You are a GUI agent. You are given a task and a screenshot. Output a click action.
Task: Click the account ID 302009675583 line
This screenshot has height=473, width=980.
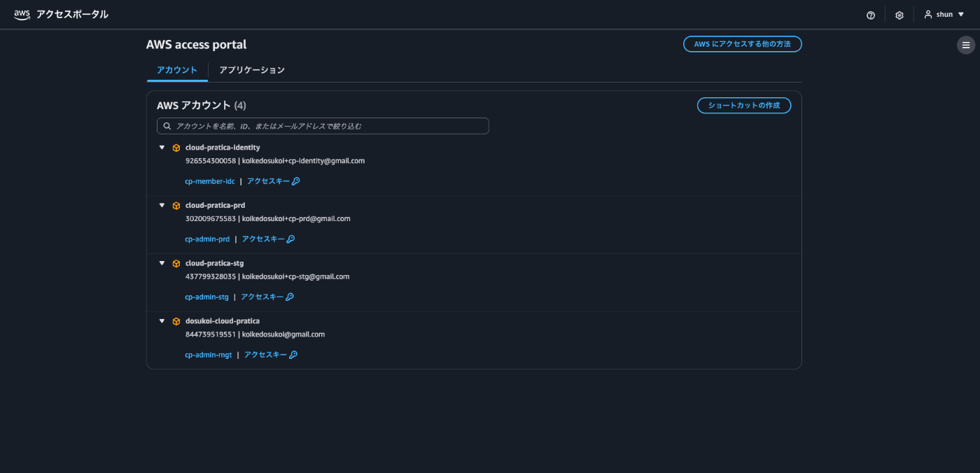(267, 218)
